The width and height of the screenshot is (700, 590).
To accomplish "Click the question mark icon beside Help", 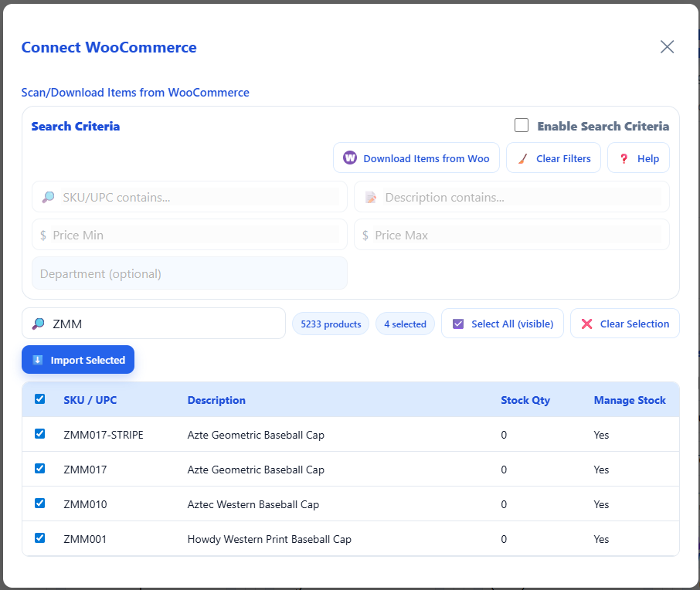I will tap(624, 158).
